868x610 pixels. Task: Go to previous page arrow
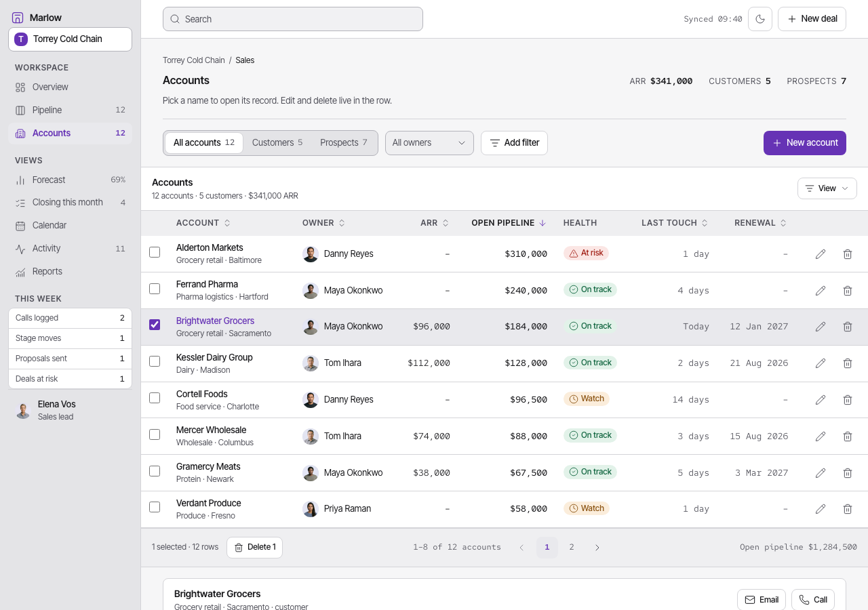point(521,548)
